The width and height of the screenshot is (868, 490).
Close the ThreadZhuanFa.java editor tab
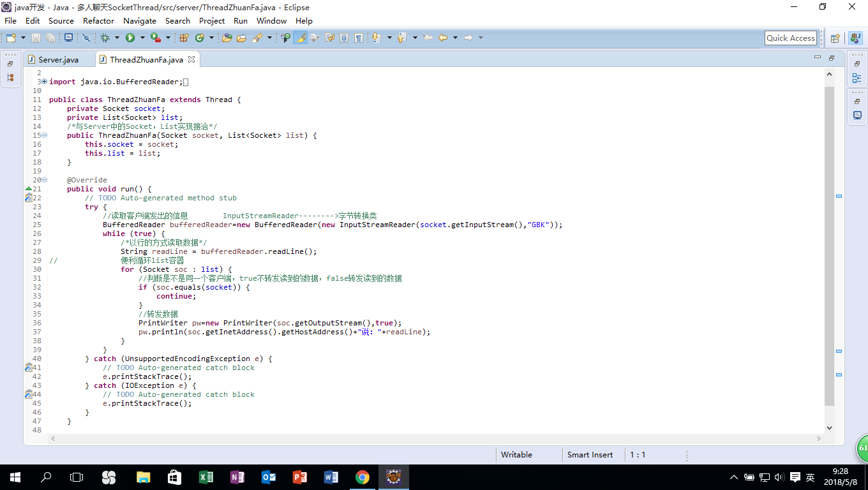(191, 59)
